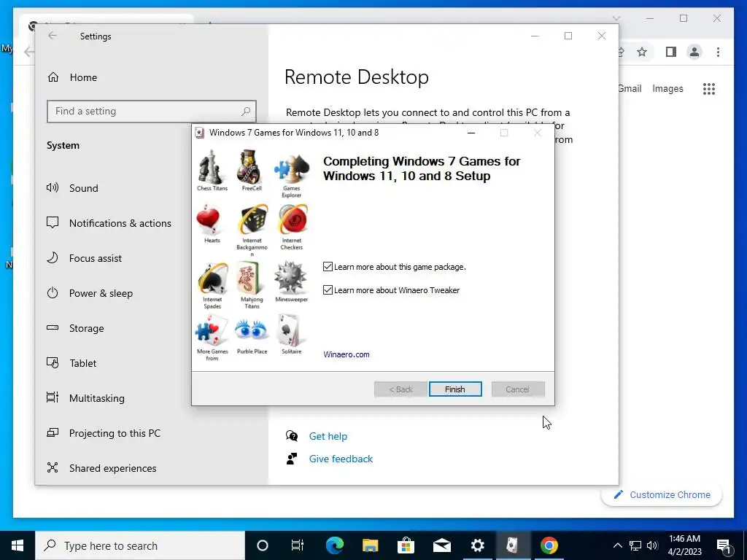The height and width of the screenshot is (560, 747).
Task: Minimize the Windows 7 Games setup window
Action: (471, 133)
